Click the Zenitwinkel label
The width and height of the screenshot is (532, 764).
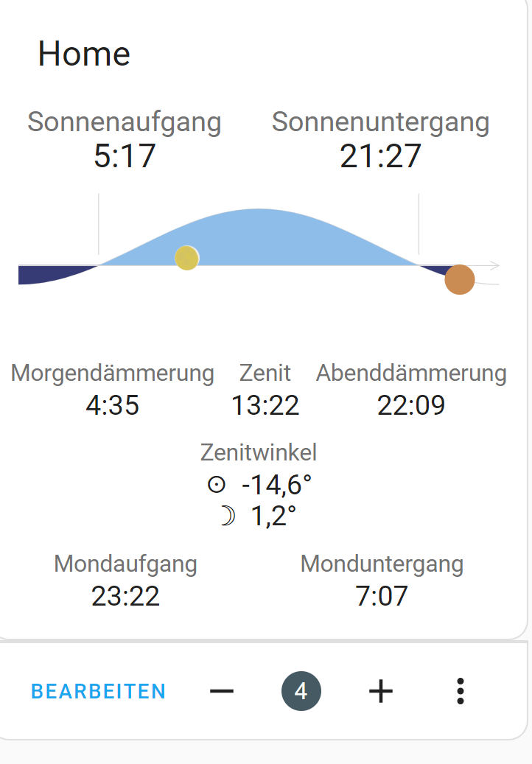259,452
